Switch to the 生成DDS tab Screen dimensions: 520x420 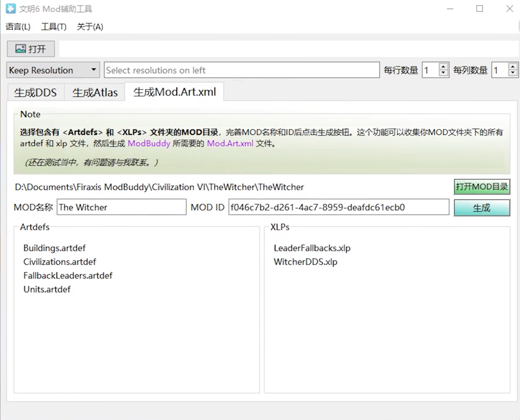[x=35, y=92]
